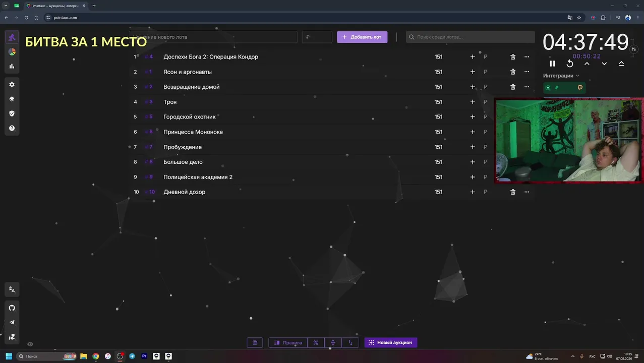Open more options for Возвращение домой
Screen dimensions: 644x363
[x=527, y=87]
